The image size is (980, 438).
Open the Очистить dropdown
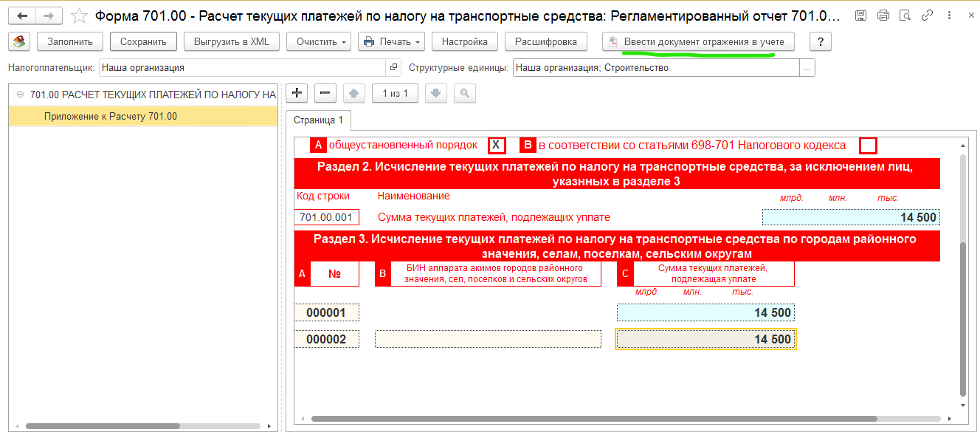[322, 42]
